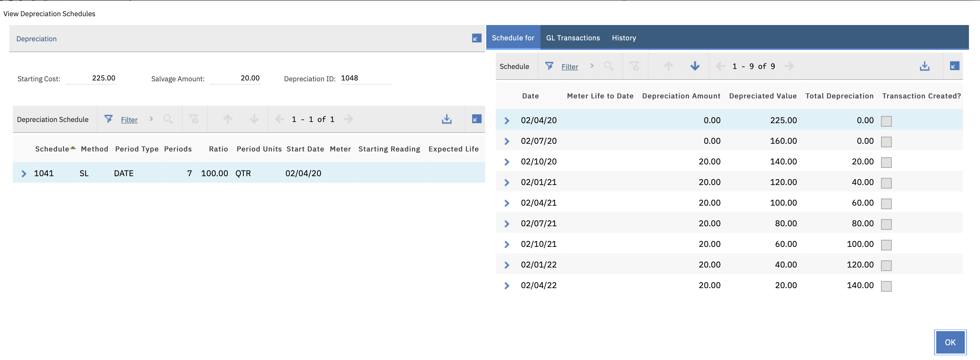This screenshot has height=360, width=980.
Task: Toggle Transaction Created checkbox for 02/10/20 row
Action: point(886,162)
